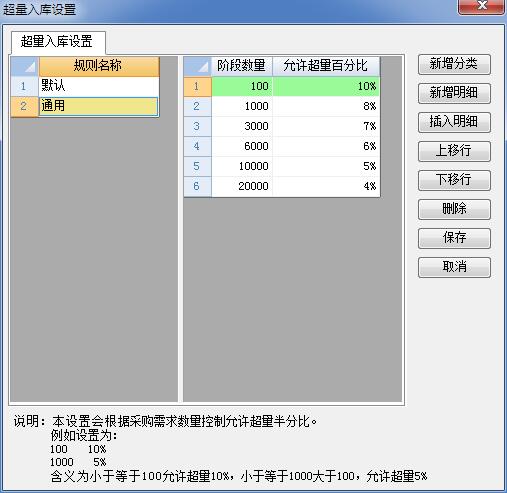The height and width of the screenshot is (493, 507).
Task: Select the 通用 rule name cell
Action: pyautogui.click(x=99, y=106)
